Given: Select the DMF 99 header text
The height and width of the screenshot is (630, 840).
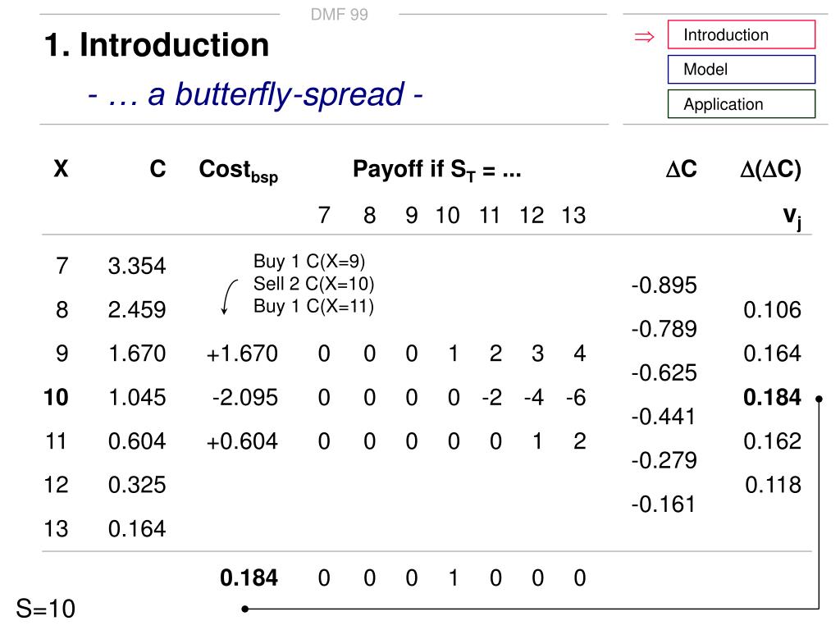Looking at the screenshot, I should 339,15.
